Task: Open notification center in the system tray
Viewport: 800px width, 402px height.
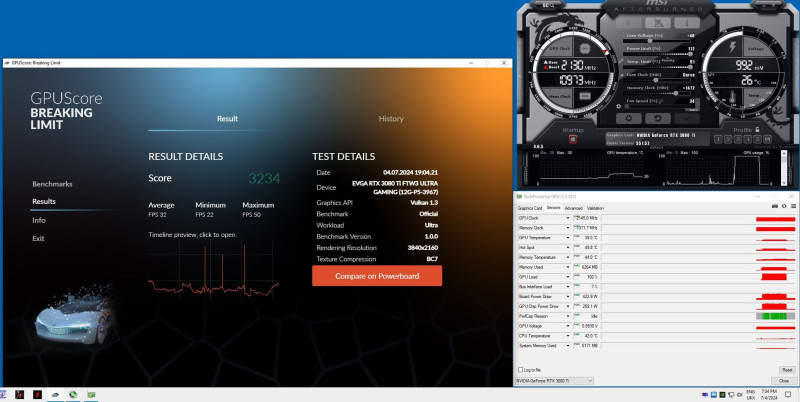Action: coord(788,395)
